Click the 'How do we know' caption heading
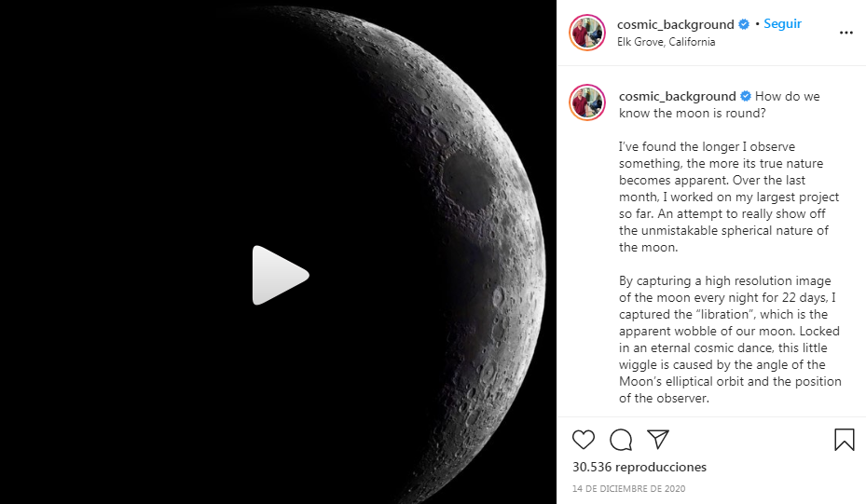This screenshot has width=866, height=504. tap(719, 104)
